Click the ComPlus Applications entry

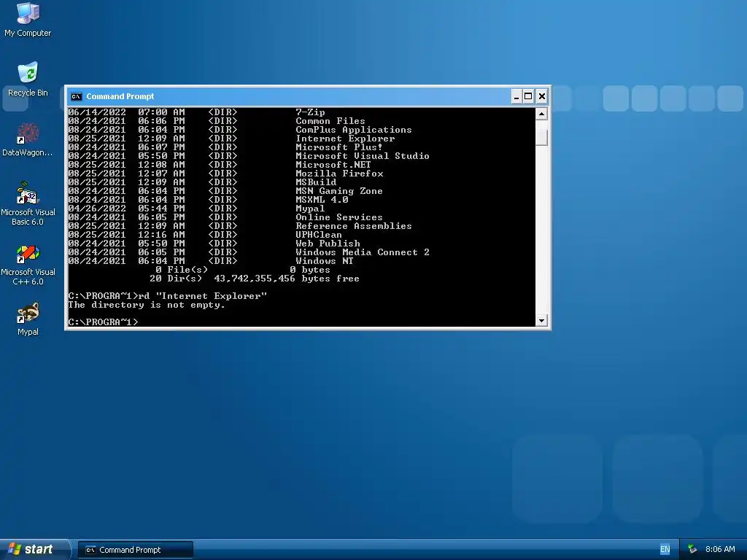354,130
